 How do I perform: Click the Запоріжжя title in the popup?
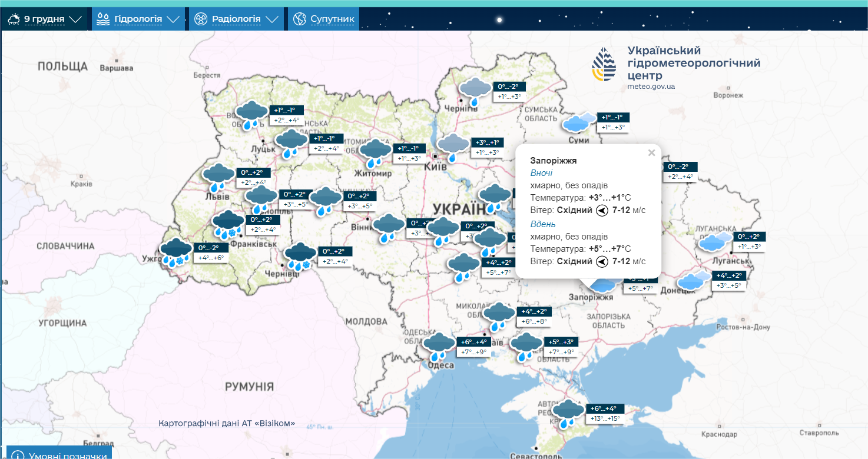coord(553,160)
